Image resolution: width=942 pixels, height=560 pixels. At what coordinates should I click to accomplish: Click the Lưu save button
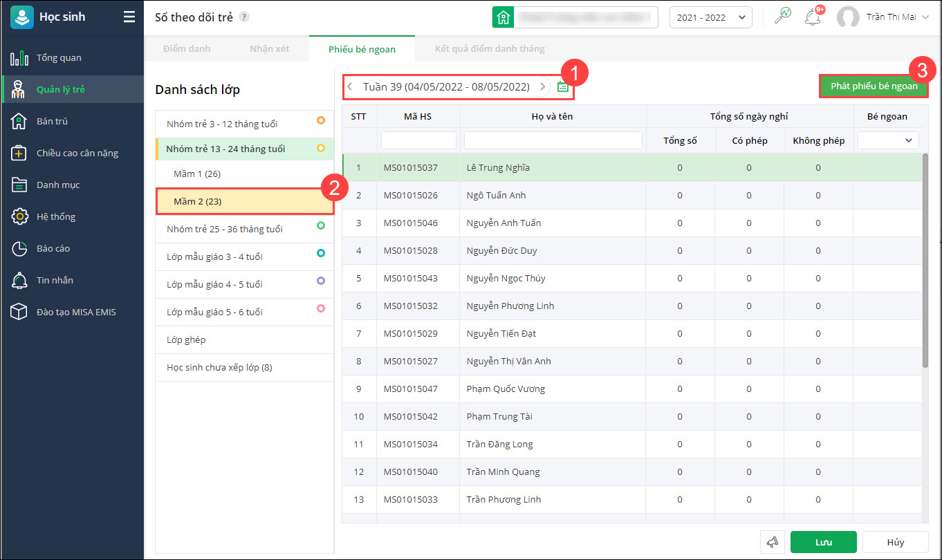coord(823,543)
